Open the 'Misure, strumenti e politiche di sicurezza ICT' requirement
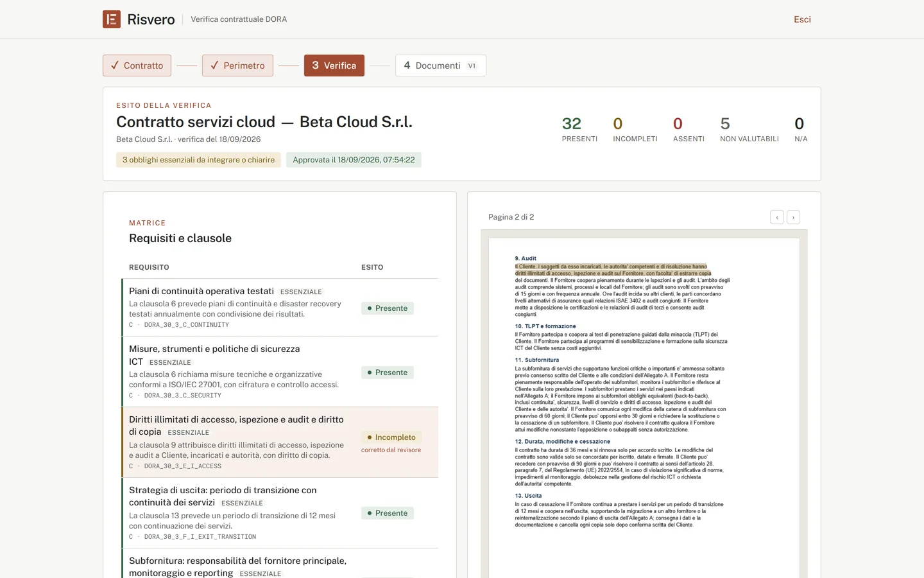This screenshot has height=578, width=924. pos(280,372)
